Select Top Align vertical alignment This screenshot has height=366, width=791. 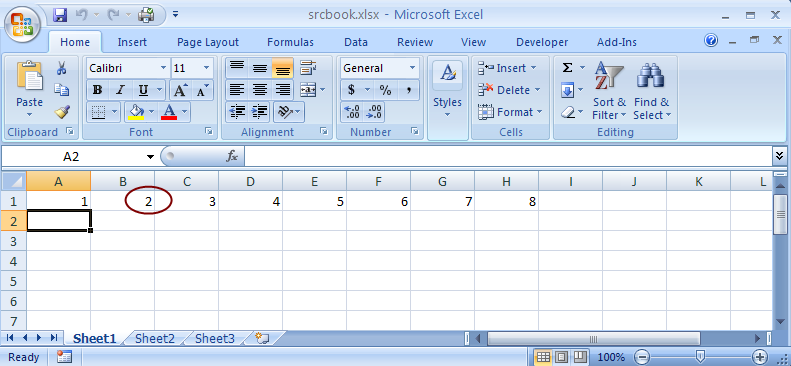[x=237, y=68]
